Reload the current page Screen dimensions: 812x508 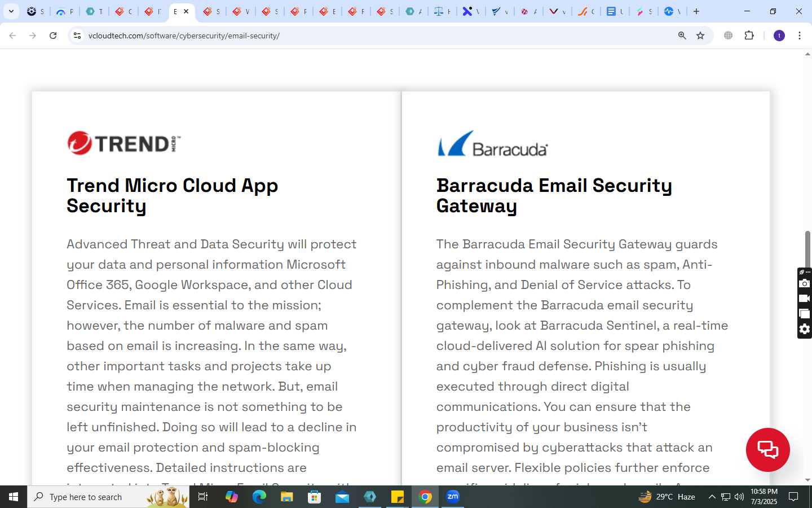[x=53, y=36]
